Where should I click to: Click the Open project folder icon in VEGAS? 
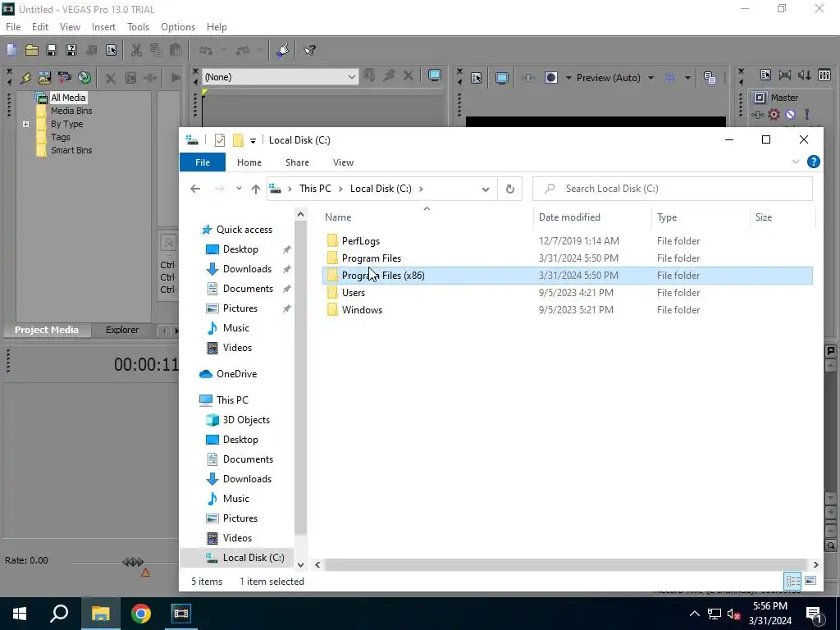[x=32, y=50]
